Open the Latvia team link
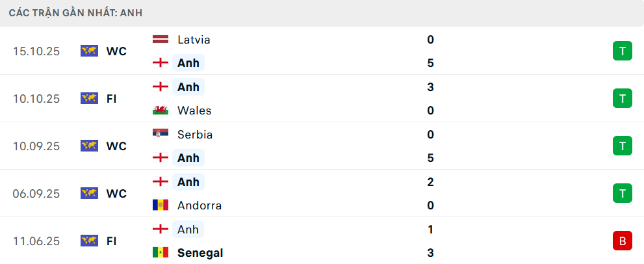 (x=194, y=40)
